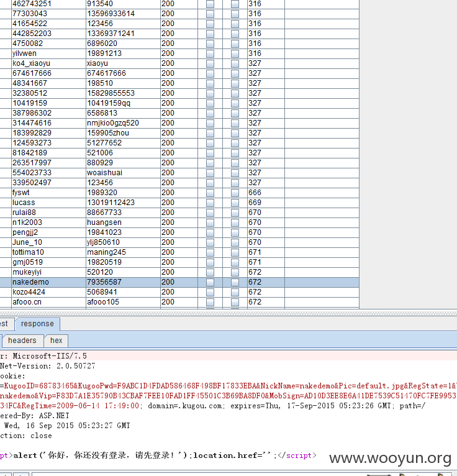
Task: Select the 48341667 username cell
Action: (48, 83)
